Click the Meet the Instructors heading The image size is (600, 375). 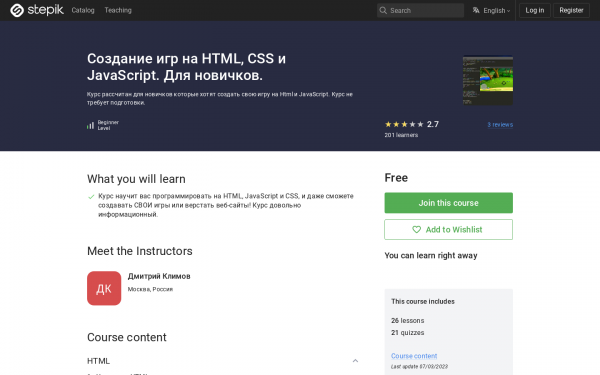pos(140,251)
